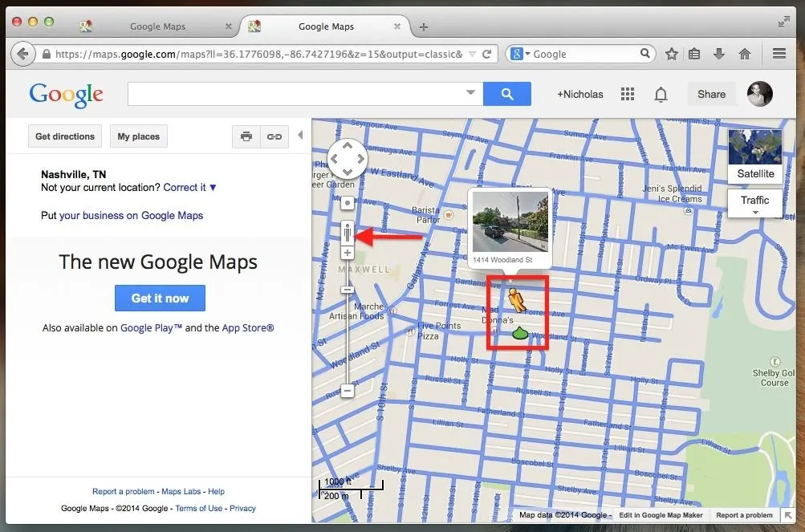Open a new browser tab
The width and height of the screenshot is (805, 532).
pos(424,26)
